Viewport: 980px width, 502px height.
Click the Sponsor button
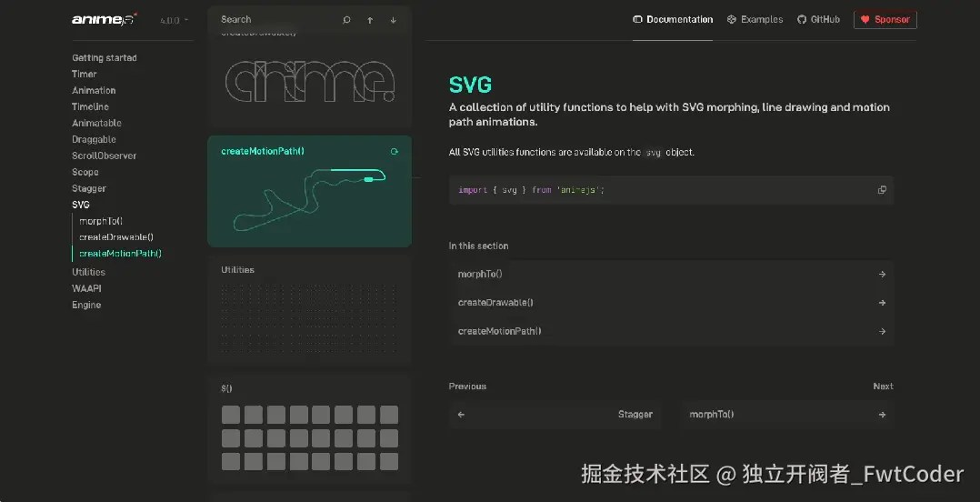(885, 19)
